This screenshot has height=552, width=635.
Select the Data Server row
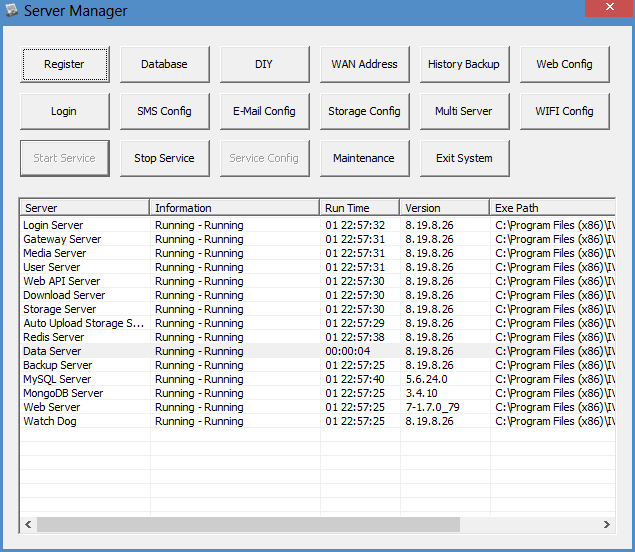pyautogui.click(x=318, y=351)
